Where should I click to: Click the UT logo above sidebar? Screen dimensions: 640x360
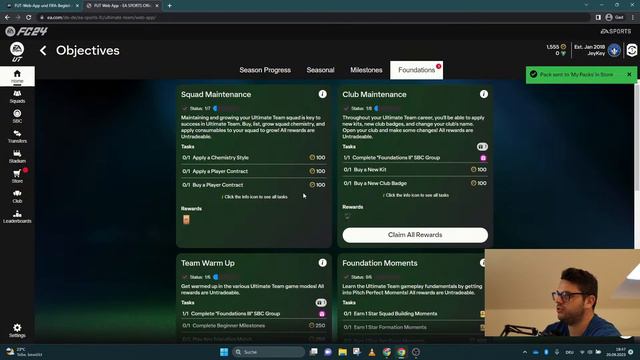pos(17,52)
